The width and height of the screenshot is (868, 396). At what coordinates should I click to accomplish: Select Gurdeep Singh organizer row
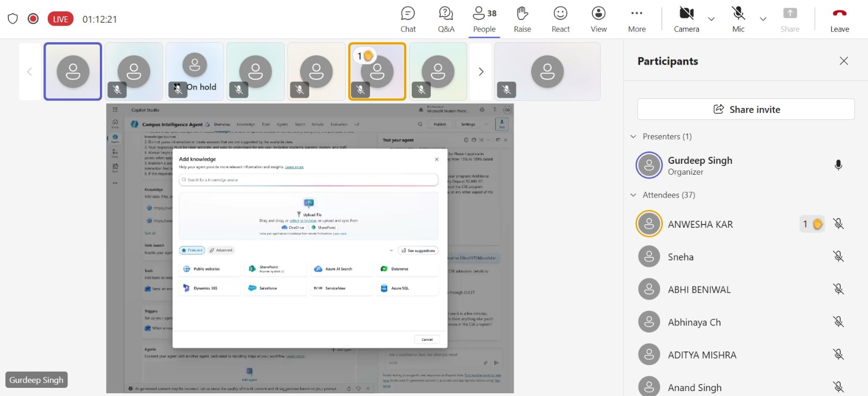(746, 165)
